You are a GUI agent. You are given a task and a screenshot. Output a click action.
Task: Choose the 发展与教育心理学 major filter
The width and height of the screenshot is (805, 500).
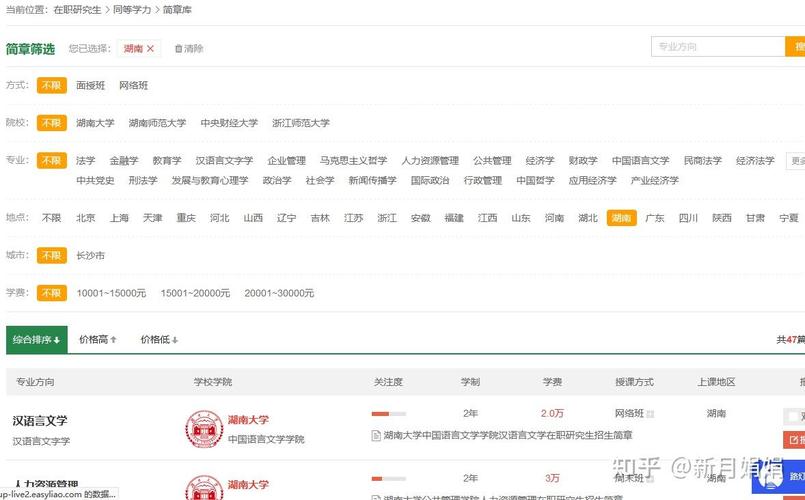[x=210, y=181]
